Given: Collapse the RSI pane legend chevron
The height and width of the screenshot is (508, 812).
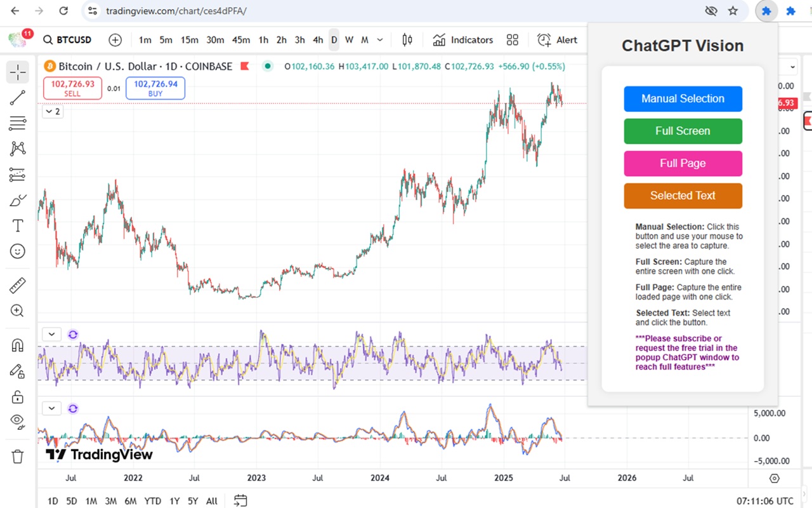Looking at the screenshot, I should tap(52, 334).
